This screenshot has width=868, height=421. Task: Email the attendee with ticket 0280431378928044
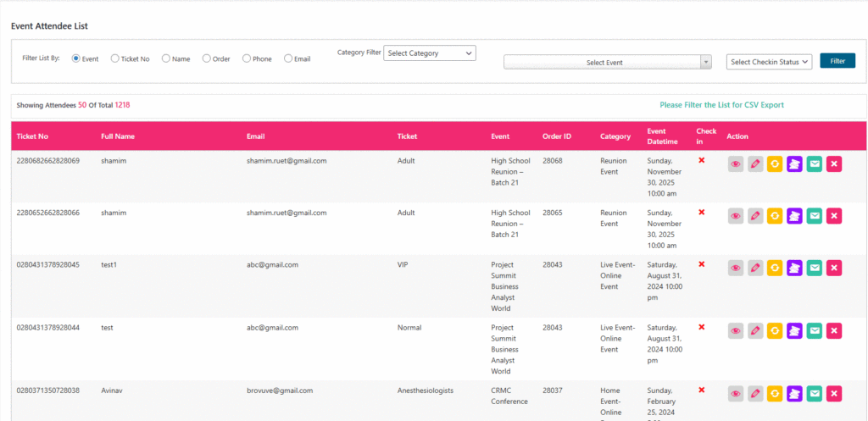[815, 331]
